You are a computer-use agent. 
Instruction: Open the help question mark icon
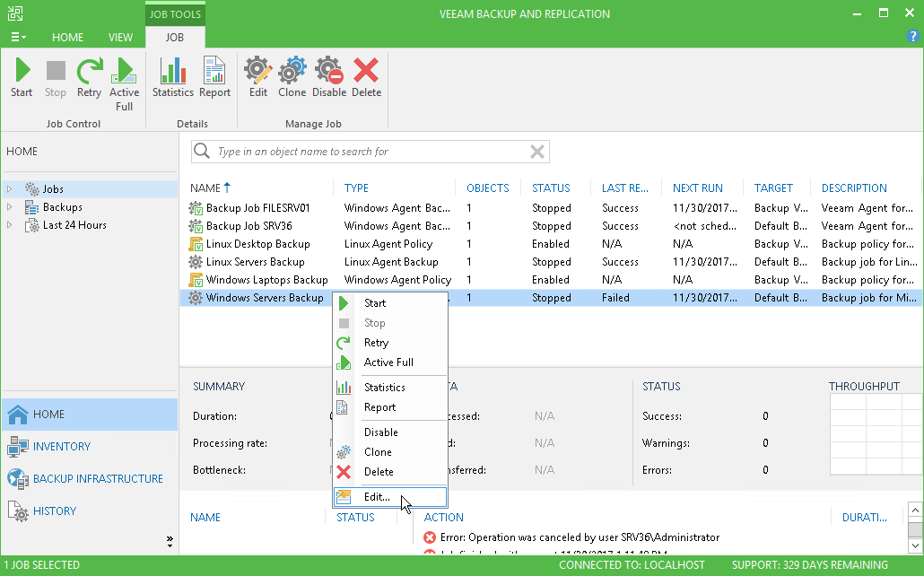(x=913, y=36)
